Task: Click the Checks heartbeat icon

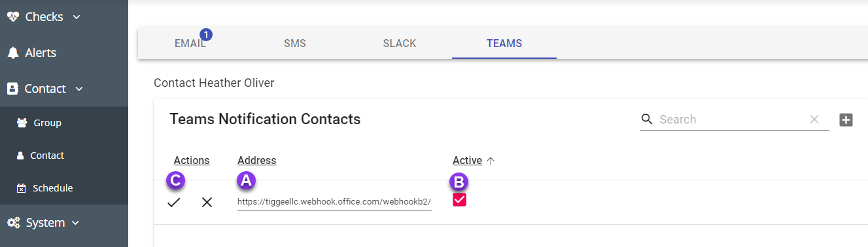Action: point(12,16)
